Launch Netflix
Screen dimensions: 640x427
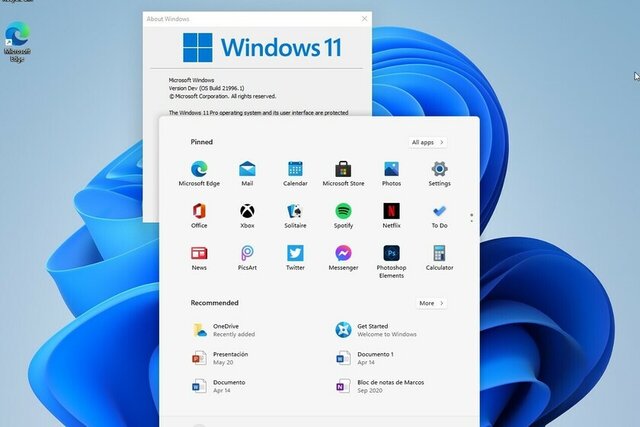click(391, 216)
